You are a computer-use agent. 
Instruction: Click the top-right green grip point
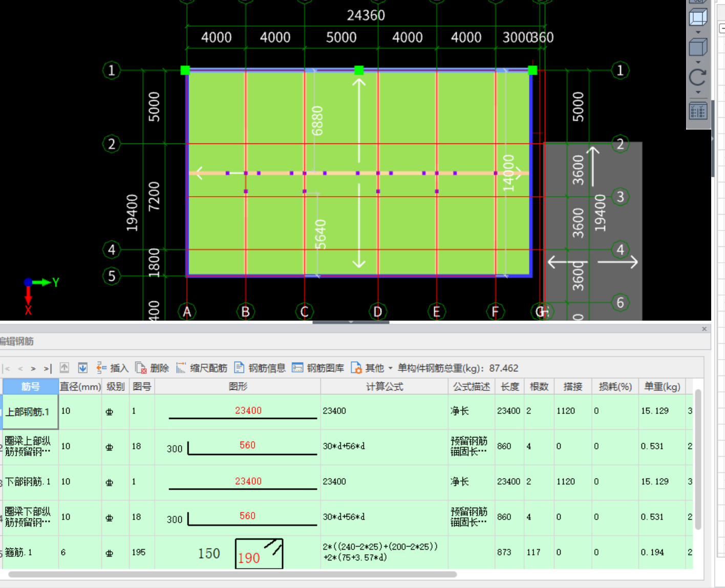(532, 70)
